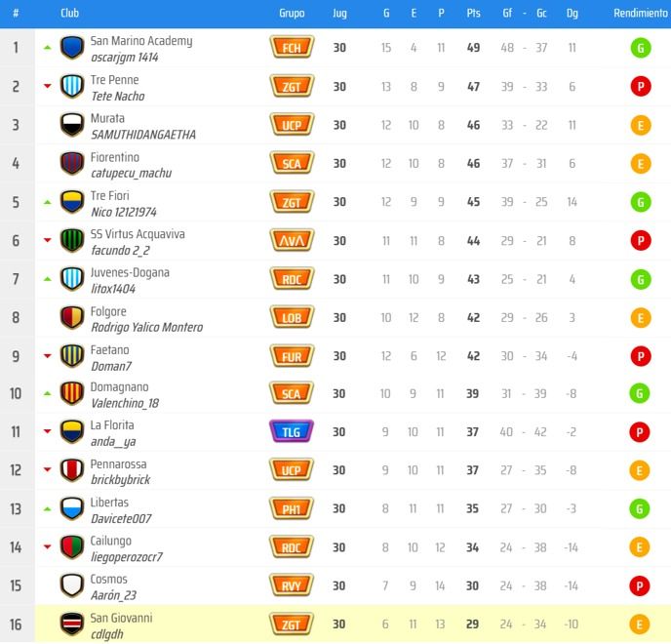
Task: Open Tre Penne club link
Action: (114, 80)
